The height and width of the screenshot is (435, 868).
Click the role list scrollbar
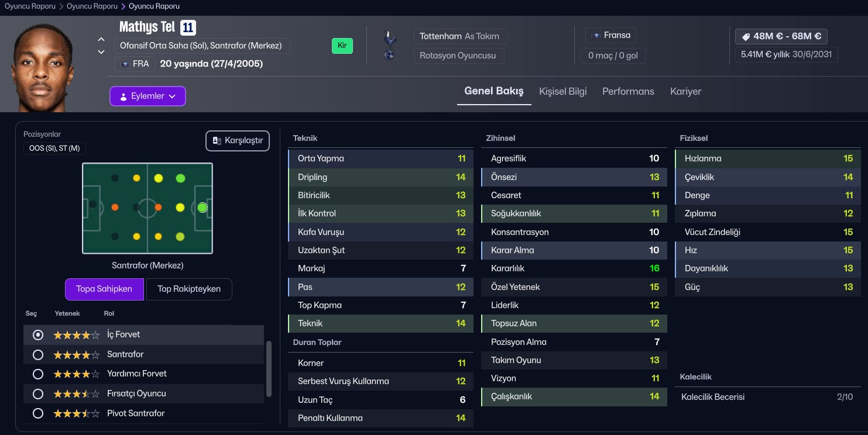(x=269, y=368)
